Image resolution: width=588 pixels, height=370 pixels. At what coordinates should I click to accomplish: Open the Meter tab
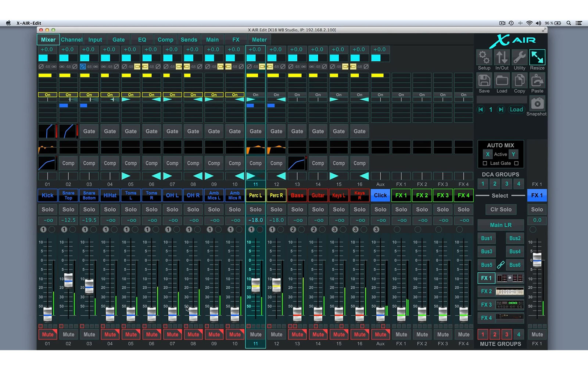coord(259,40)
